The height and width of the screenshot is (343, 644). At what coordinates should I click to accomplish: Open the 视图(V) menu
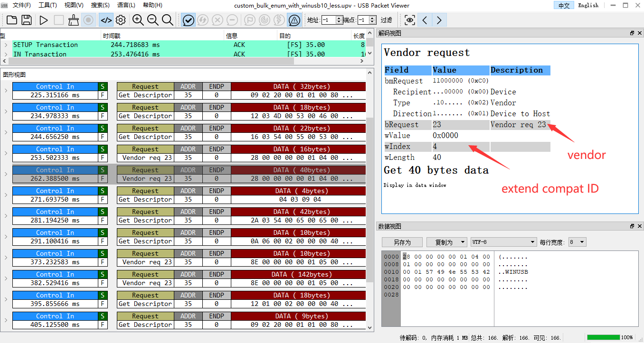coord(74,5)
